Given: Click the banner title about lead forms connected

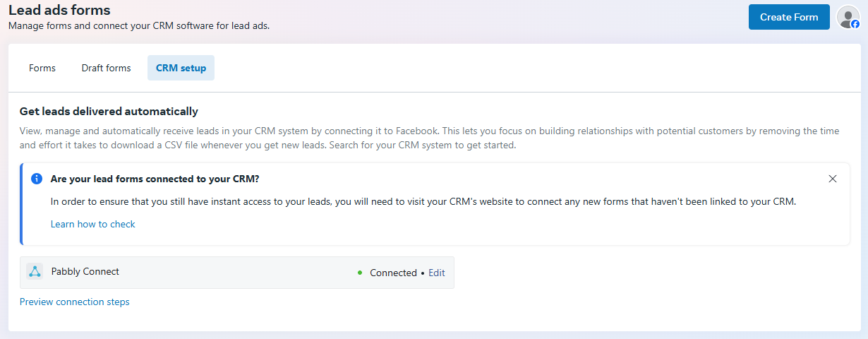Looking at the screenshot, I should pos(155,179).
